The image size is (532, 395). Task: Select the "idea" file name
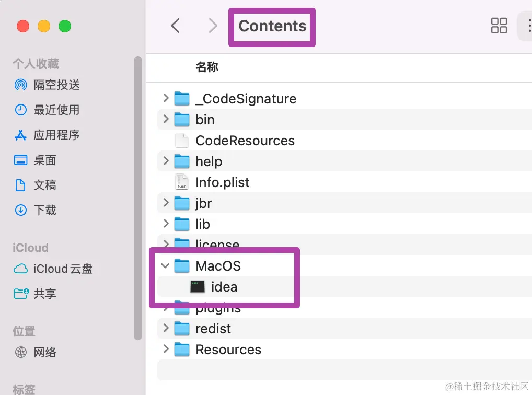click(224, 287)
